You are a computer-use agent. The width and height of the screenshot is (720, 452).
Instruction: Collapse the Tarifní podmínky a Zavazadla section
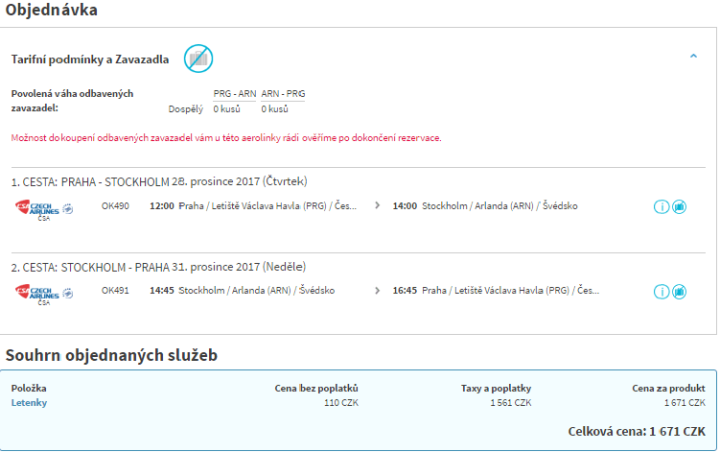coord(693,57)
